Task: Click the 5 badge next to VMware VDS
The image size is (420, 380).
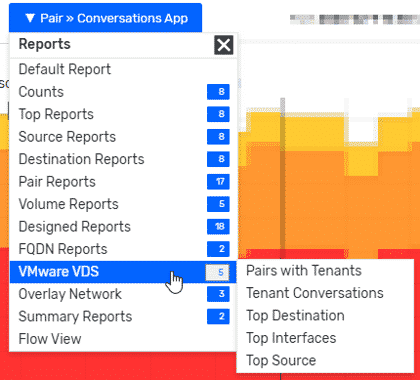Action: pyautogui.click(x=217, y=272)
